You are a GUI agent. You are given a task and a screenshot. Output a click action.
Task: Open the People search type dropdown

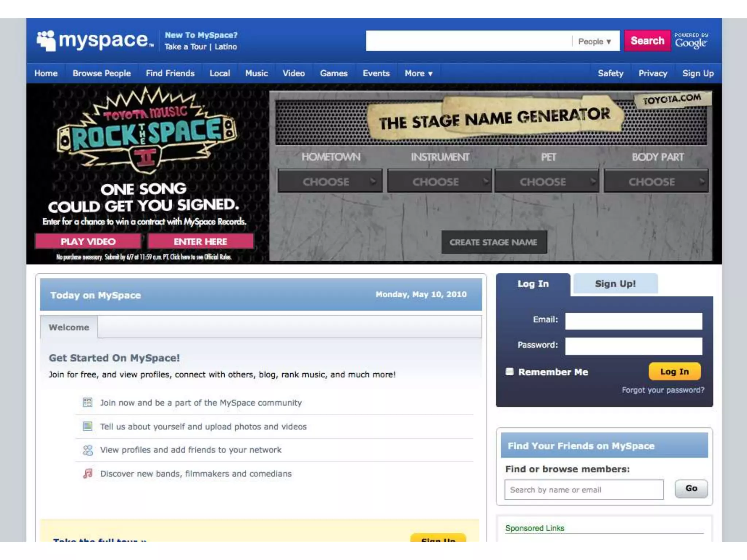(595, 42)
